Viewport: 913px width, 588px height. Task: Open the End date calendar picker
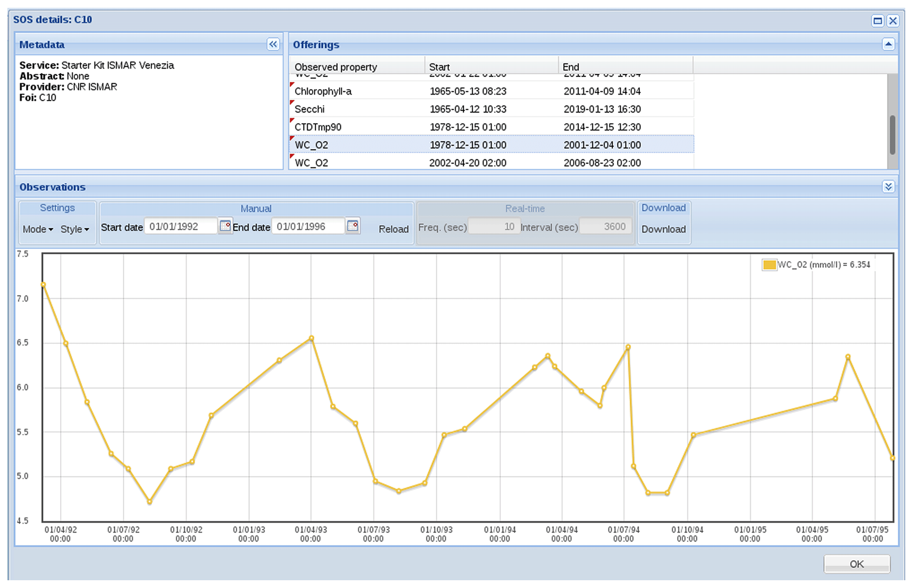352,226
